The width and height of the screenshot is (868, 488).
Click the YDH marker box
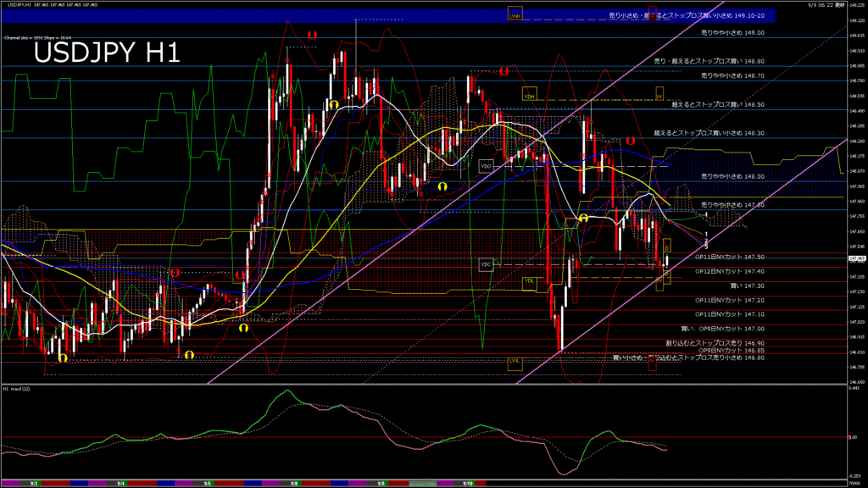pyautogui.click(x=529, y=95)
